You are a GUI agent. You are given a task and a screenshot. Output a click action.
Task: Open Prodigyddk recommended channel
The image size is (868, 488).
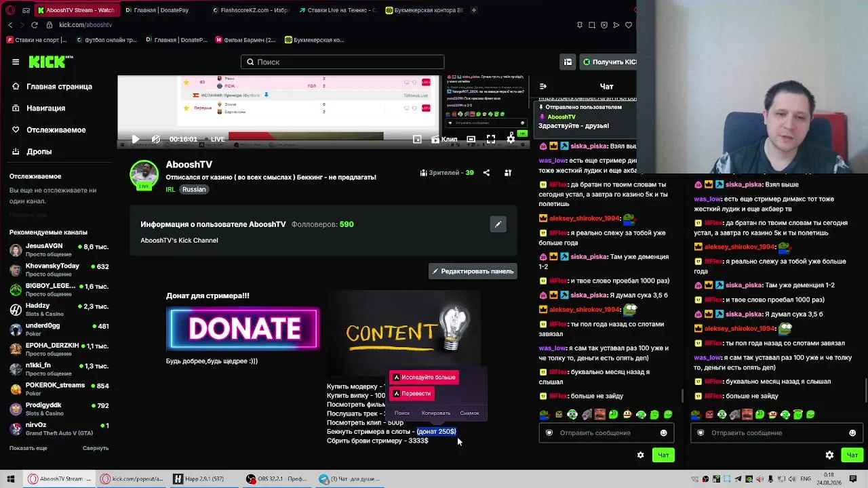point(59,409)
